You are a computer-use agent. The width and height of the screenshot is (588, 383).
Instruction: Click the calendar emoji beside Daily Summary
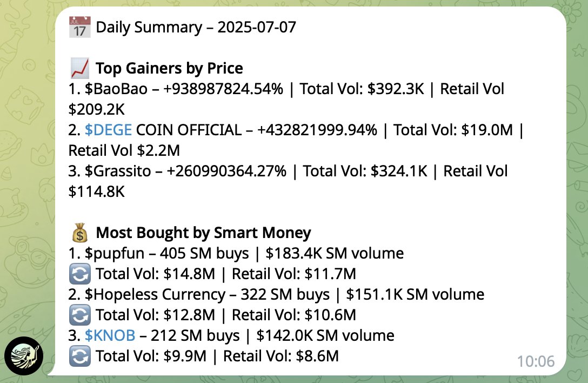click(79, 27)
